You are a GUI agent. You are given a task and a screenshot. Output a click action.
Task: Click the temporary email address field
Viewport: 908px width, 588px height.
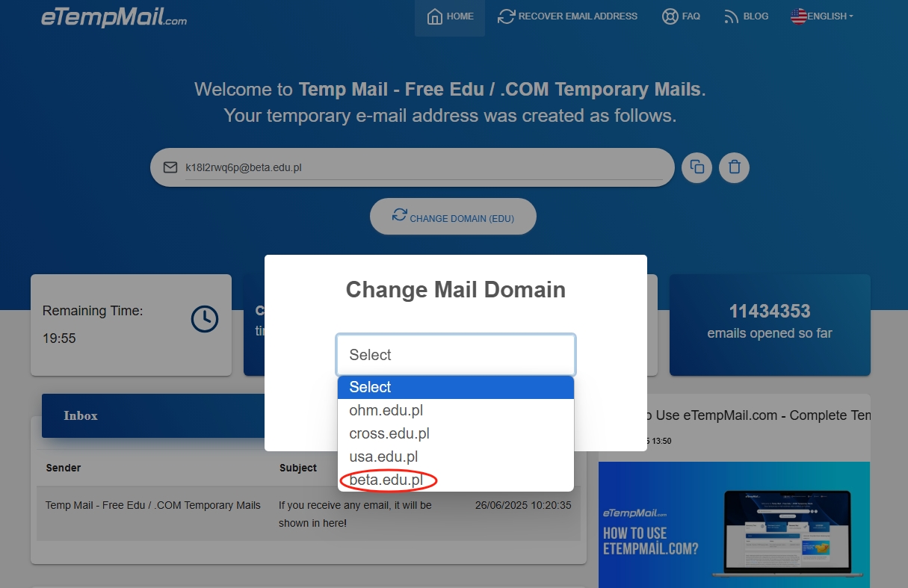point(426,168)
